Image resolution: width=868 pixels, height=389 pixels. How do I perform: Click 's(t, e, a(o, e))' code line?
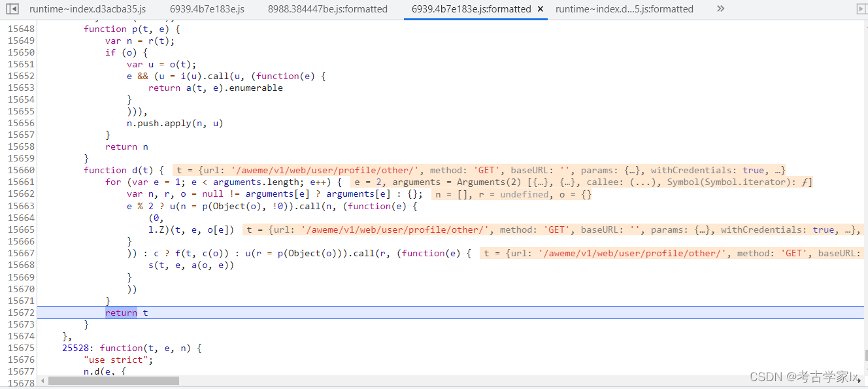point(191,265)
